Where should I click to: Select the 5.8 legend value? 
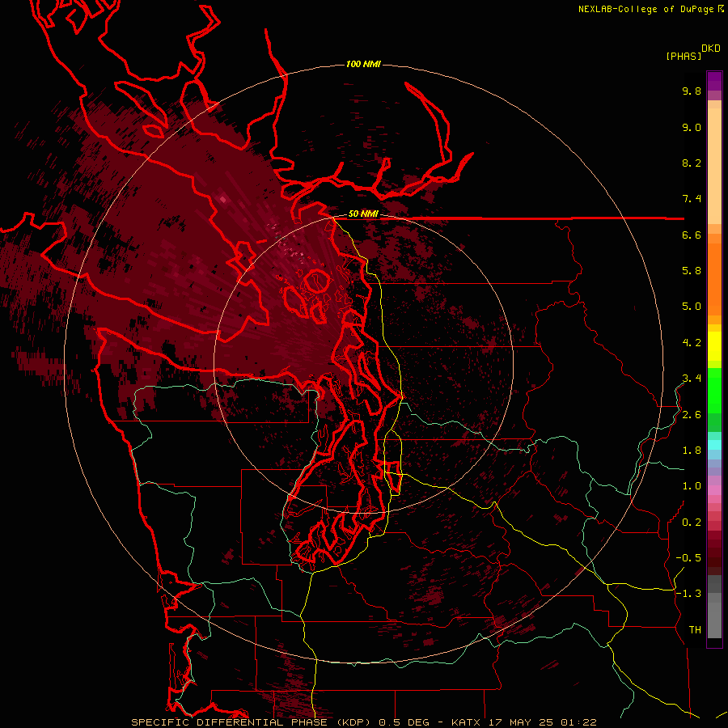pos(692,271)
